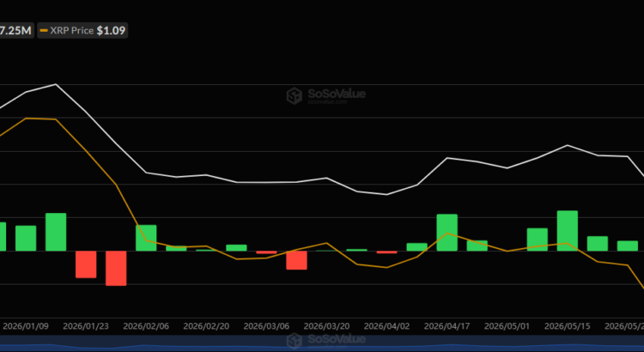Image resolution: width=644 pixels, height=352 pixels.
Task: Click the 2026/03/06 axis date label
Action: [x=266, y=326]
